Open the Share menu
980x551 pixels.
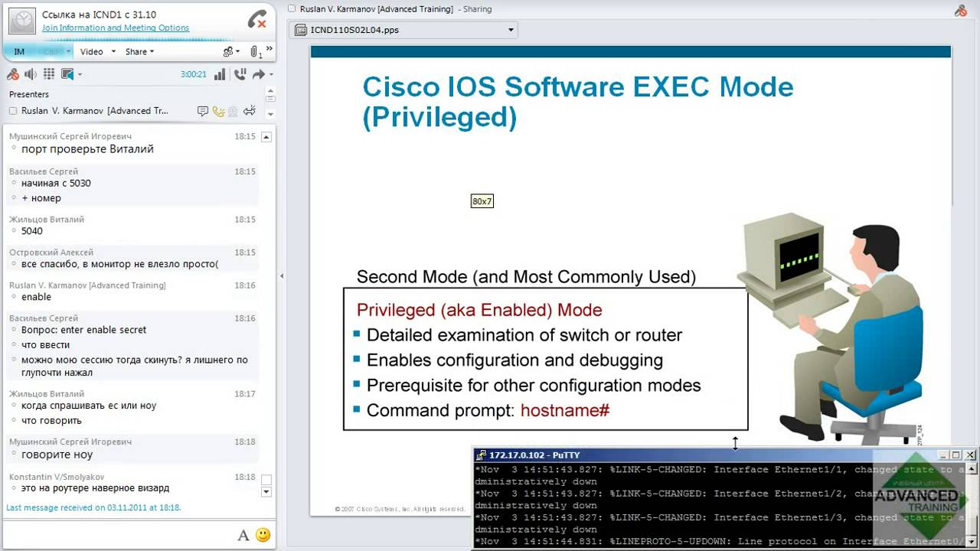click(x=139, y=51)
